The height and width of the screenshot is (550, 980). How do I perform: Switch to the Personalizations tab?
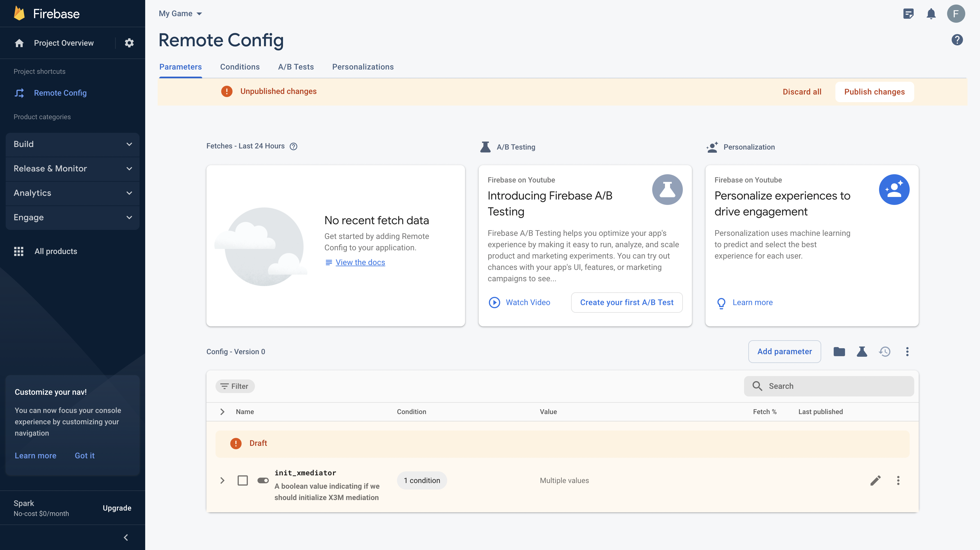363,67
